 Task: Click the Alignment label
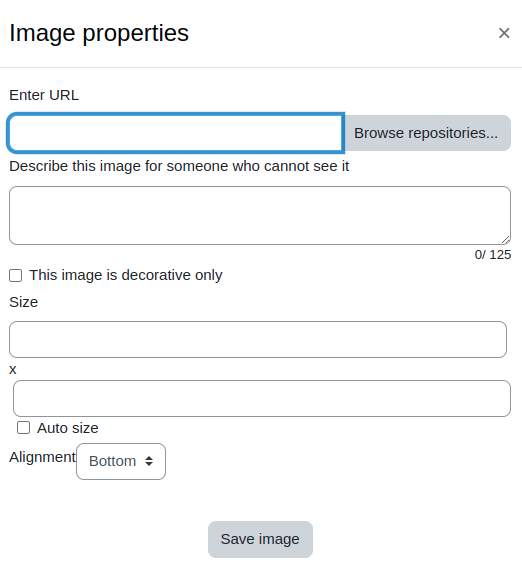(43, 457)
